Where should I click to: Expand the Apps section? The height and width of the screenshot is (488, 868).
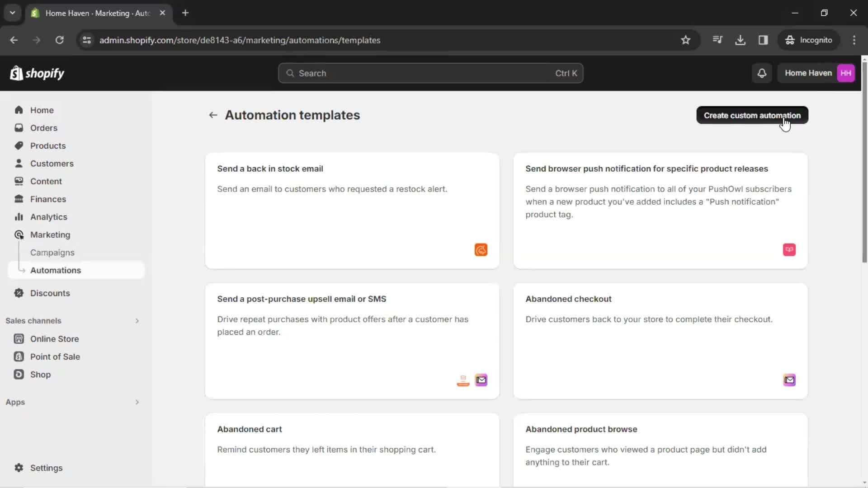[x=137, y=402]
